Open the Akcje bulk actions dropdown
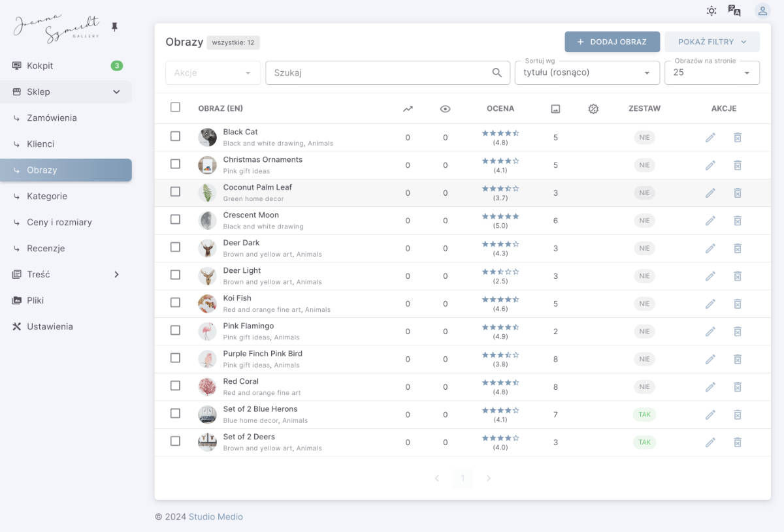784x532 pixels. [x=213, y=72]
